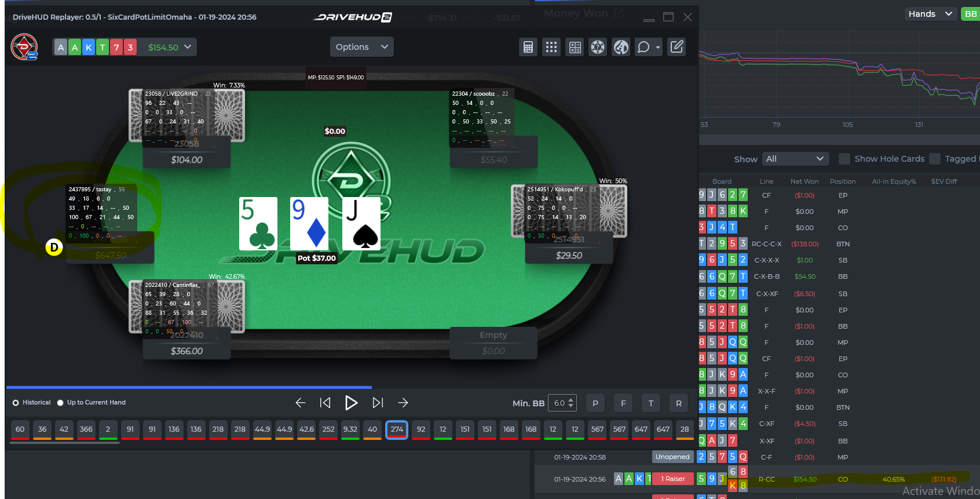Skip to the next hand
The height and width of the screenshot is (499, 980).
point(378,403)
